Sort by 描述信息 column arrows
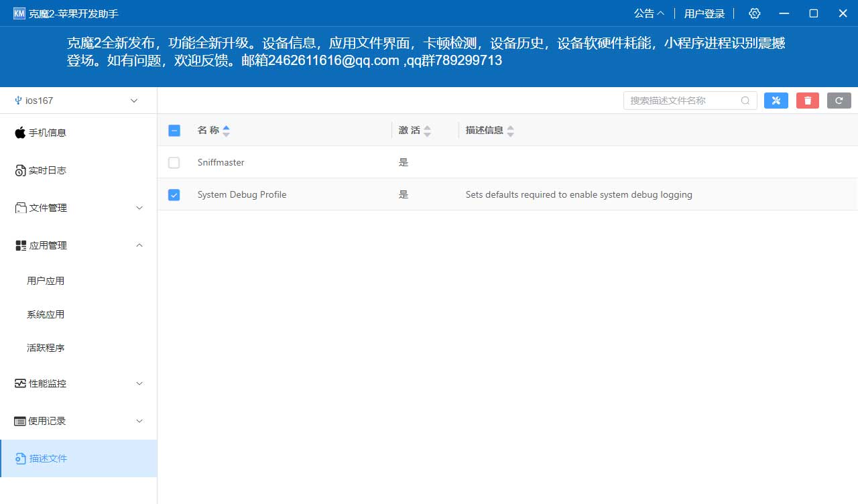858x504 pixels. (x=510, y=131)
